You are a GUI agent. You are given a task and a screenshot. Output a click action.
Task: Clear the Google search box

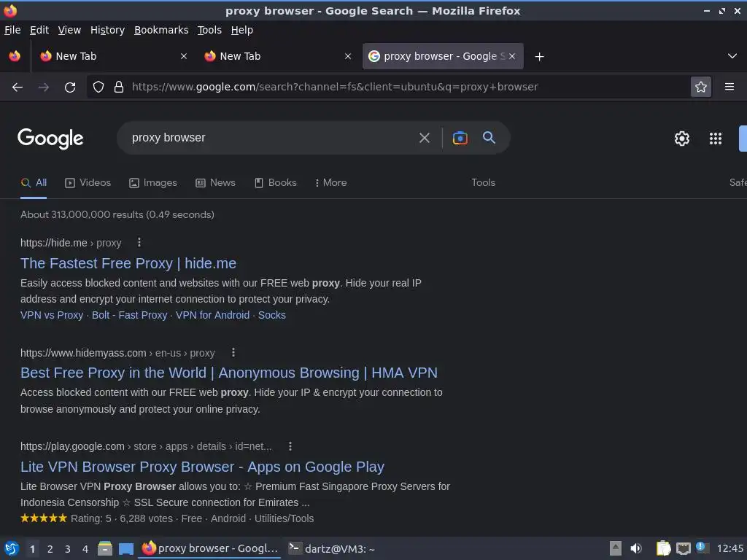(424, 138)
